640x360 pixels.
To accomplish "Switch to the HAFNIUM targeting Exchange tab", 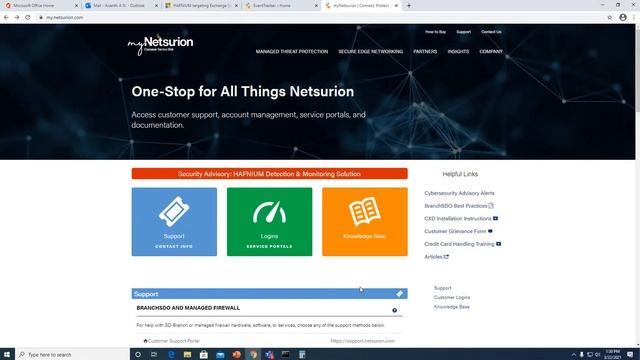I will click(x=201, y=6).
